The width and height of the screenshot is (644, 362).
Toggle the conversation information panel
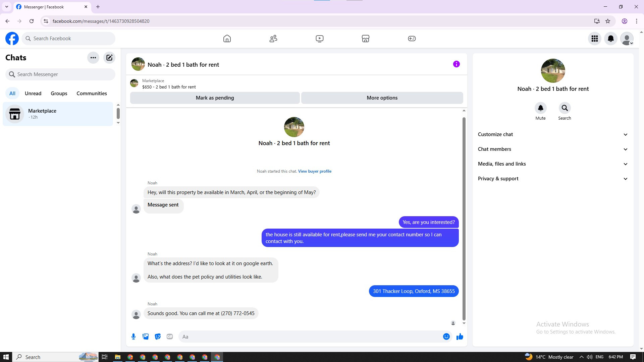pos(456,64)
